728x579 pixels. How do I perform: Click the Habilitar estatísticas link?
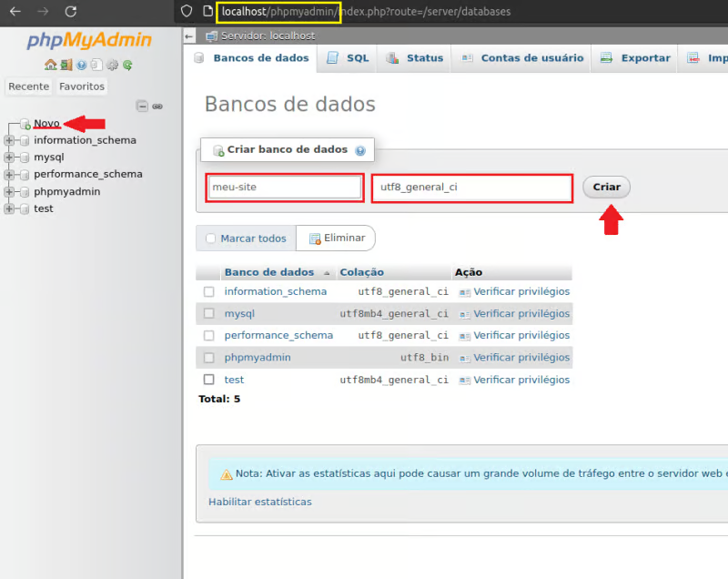(x=259, y=502)
